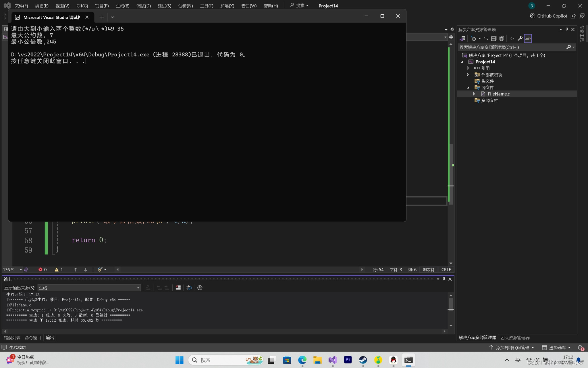Open the 调试(D) debug menu
Image resolution: width=588 pixels, height=368 pixels.
(143, 5)
